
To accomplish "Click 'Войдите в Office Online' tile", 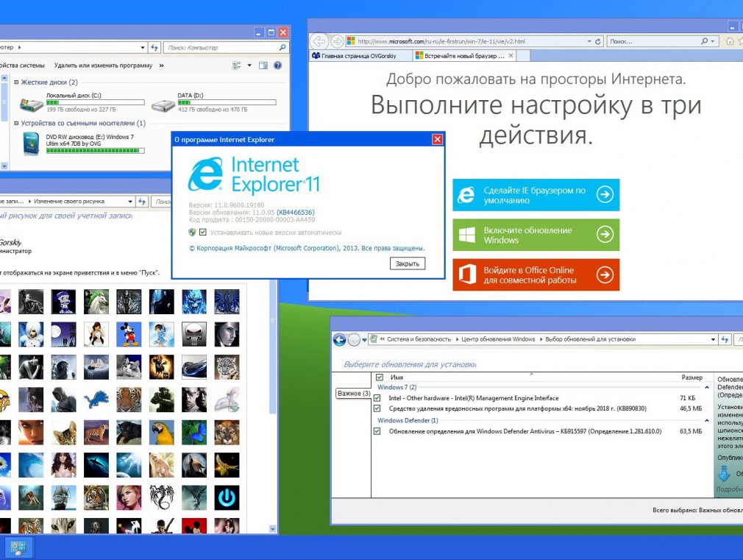I will [x=536, y=274].
